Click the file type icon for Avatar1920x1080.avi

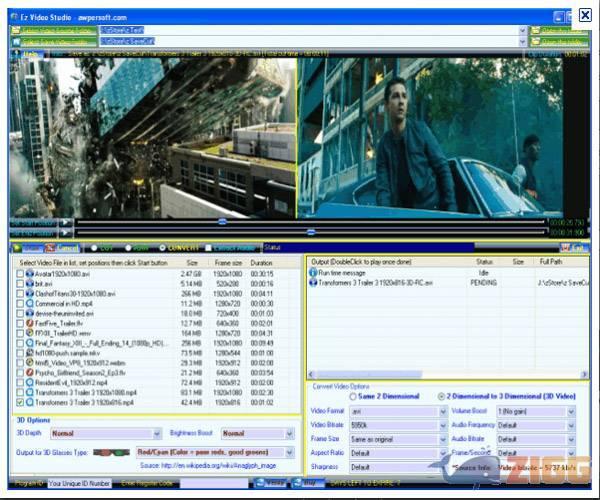coord(29,274)
